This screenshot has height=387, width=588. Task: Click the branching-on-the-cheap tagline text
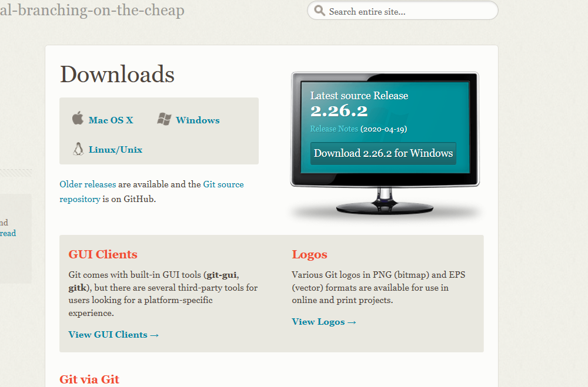click(x=92, y=10)
